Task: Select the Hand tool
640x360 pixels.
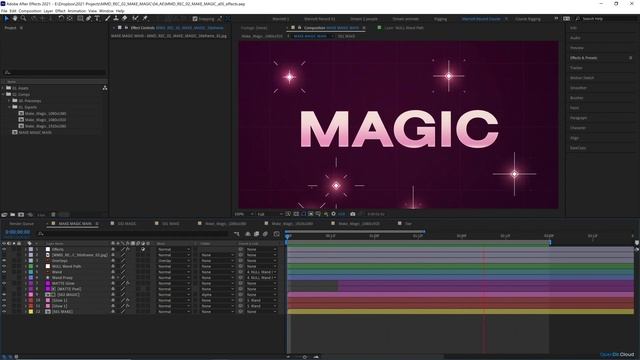Action: [x=15, y=18]
